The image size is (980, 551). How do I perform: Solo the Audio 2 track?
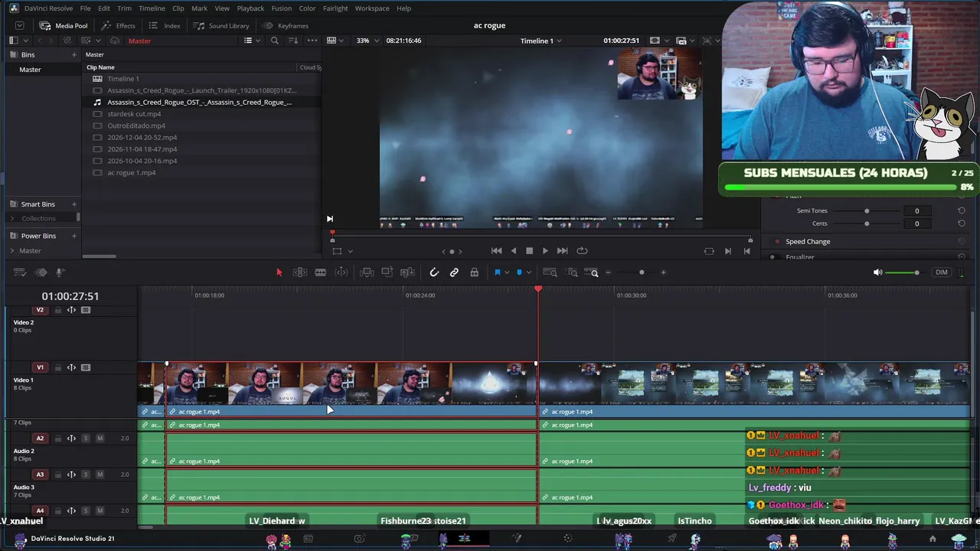[x=86, y=439]
